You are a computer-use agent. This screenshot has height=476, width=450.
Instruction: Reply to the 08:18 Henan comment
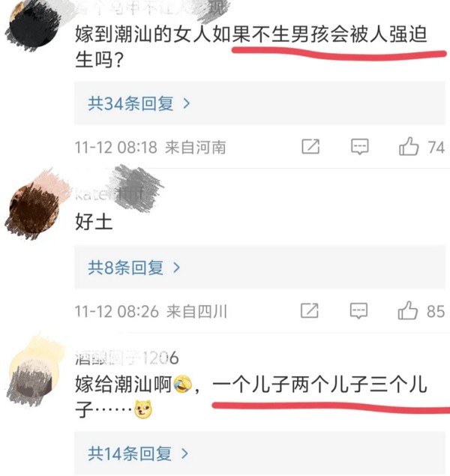pos(360,147)
